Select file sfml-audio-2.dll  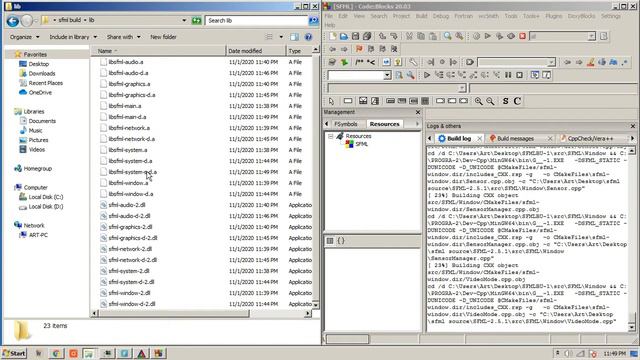click(127, 205)
